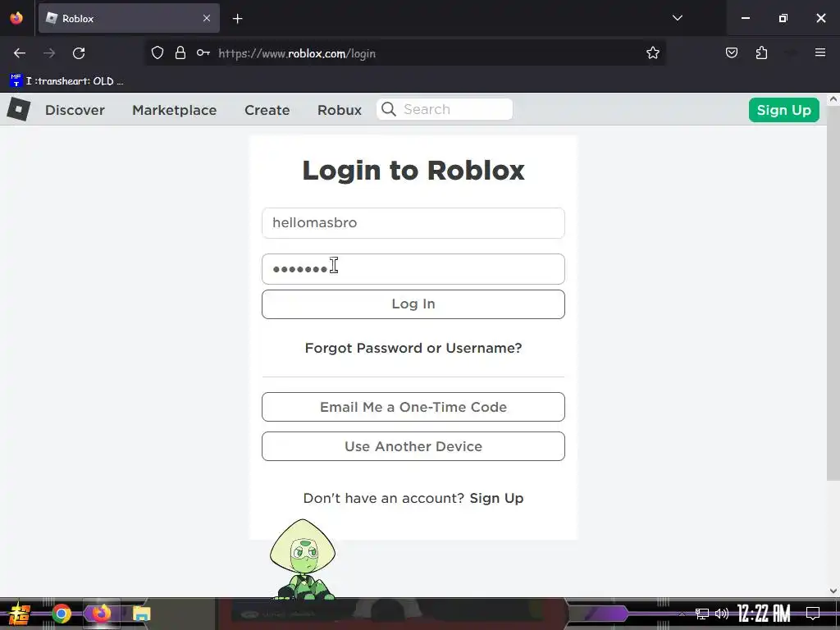Follow the Sign Up link below the form

pyautogui.click(x=496, y=498)
